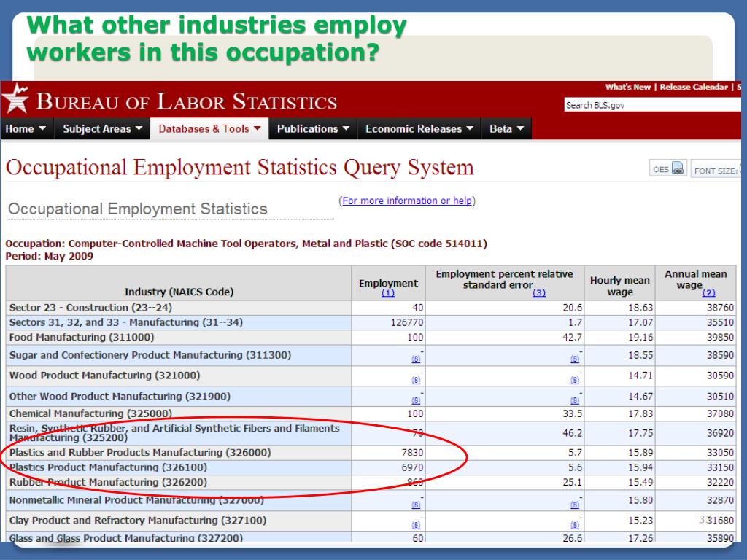Screen dimensions: 747x560
Task: Open the What's New link
Action: 627,87
